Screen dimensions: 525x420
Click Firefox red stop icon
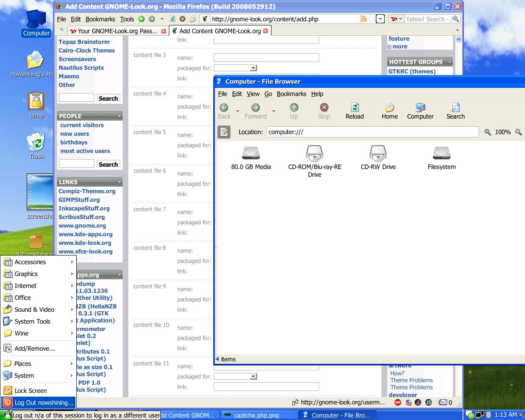(x=183, y=19)
